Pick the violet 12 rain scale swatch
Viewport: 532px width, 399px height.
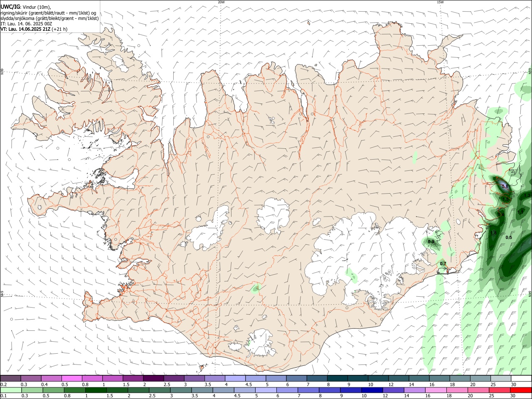(x=393, y=390)
